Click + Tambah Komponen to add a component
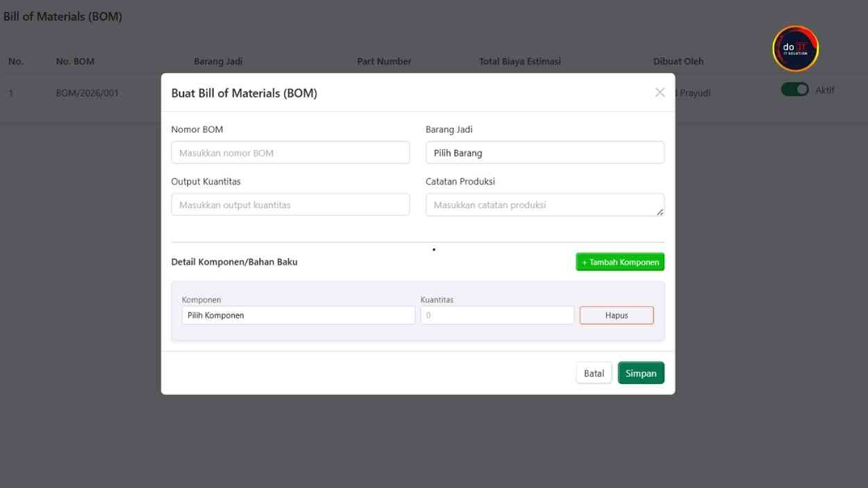Image resolution: width=868 pixels, height=488 pixels. (x=619, y=262)
